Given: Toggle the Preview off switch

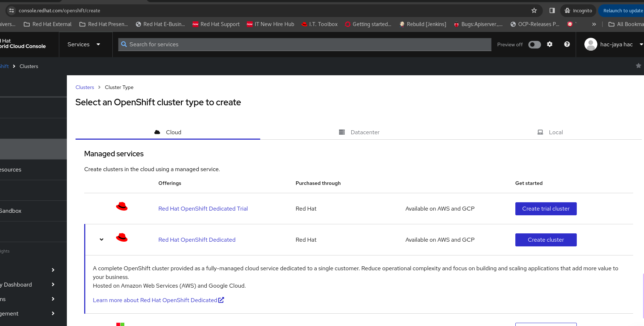Looking at the screenshot, I should coord(534,45).
